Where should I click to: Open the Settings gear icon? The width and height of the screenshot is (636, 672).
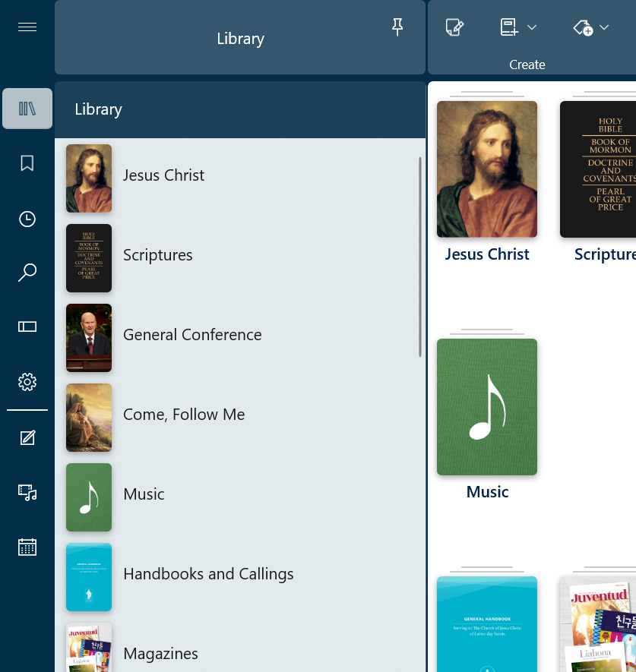pyautogui.click(x=27, y=381)
